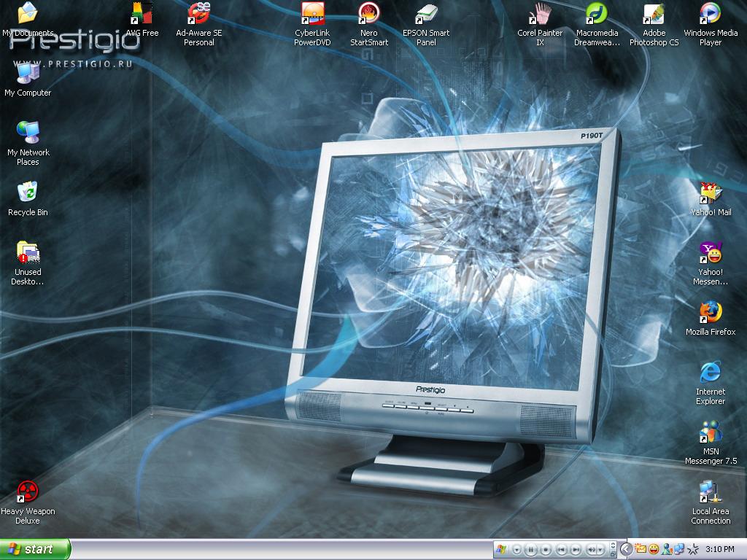This screenshot has width=747, height=560.
Task: Click Yahoo Messenger smiley tray icon
Action: (654, 549)
